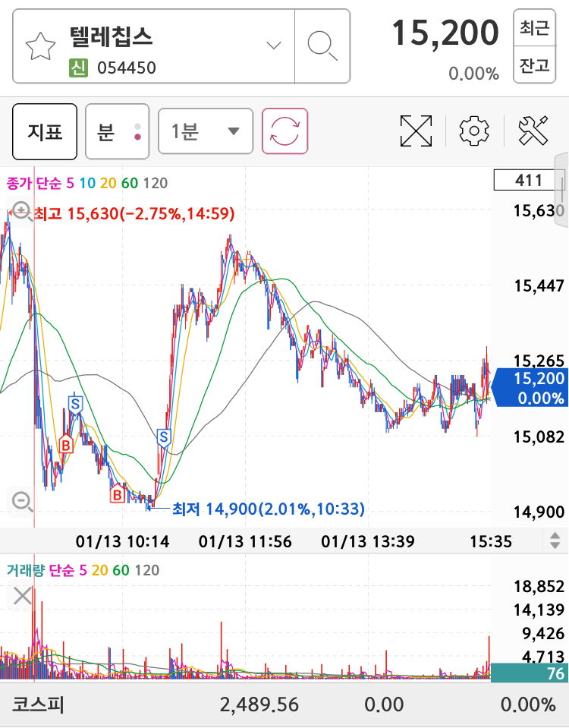Click the 최저 14,900 low label
This screenshot has width=569, height=728.
coord(269,509)
